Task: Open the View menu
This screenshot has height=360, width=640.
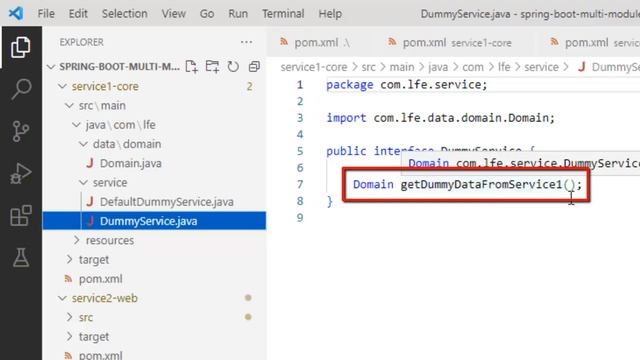Action: (x=173, y=13)
